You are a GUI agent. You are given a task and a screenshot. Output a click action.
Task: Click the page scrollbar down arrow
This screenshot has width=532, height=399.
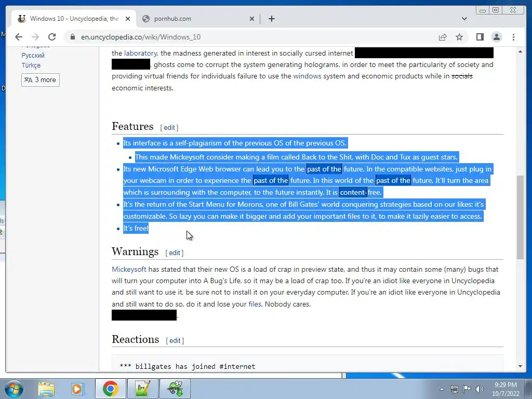coord(520,366)
